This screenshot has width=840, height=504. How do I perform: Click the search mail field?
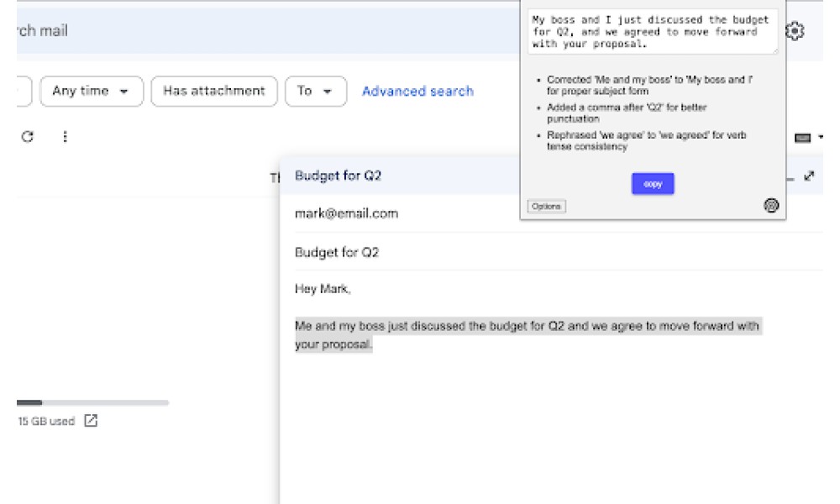[268, 30]
